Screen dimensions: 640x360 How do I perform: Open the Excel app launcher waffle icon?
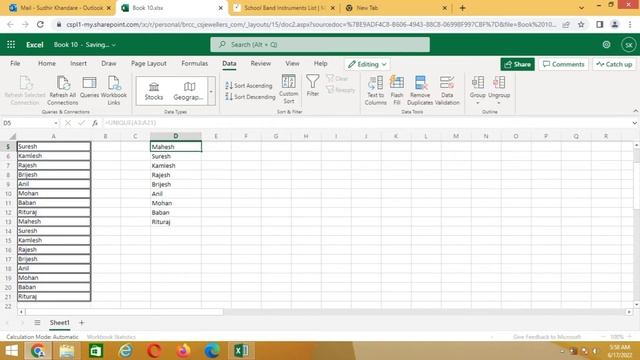coord(11,44)
